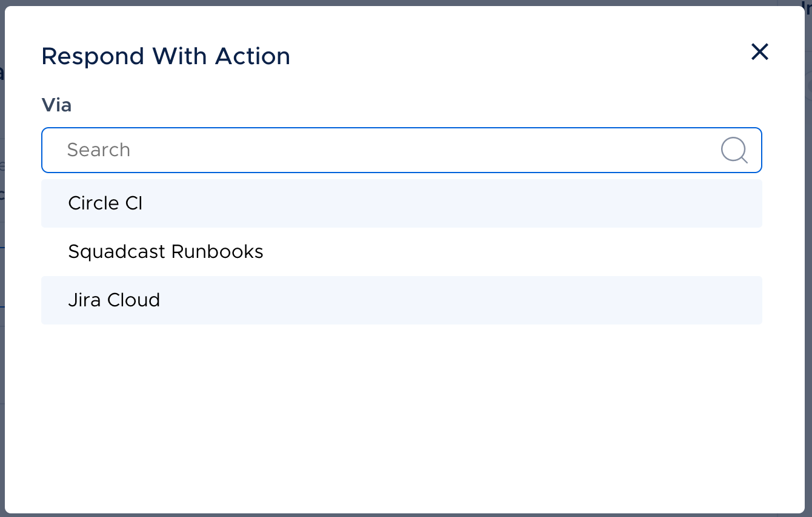Screen dimensions: 812x517
Task: Click the search lens icon in the Via field
Action: point(734,150)
